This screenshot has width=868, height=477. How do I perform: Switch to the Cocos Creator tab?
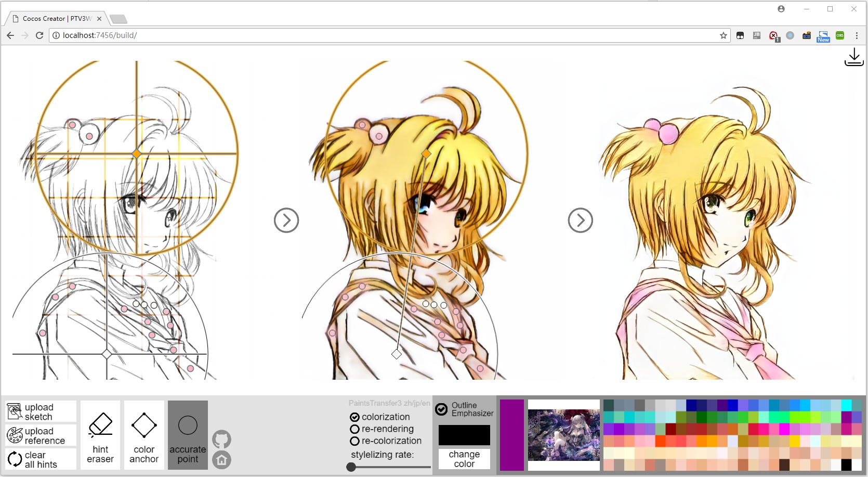tap(56, 18)
